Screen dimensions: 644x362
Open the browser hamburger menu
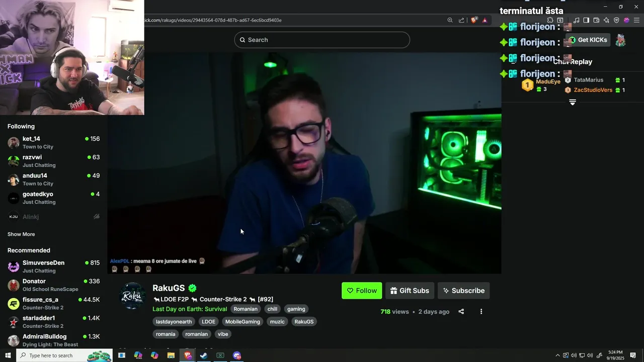[x=636, y=20]
